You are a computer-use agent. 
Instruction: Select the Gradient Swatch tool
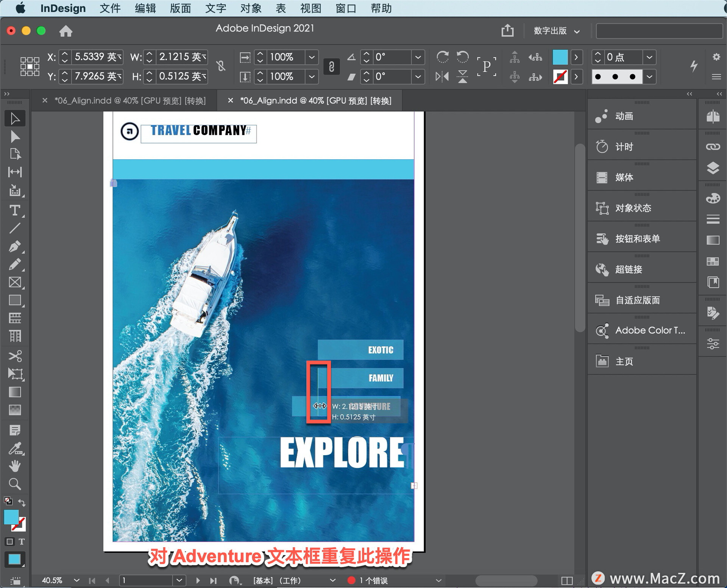click(15, 392)
